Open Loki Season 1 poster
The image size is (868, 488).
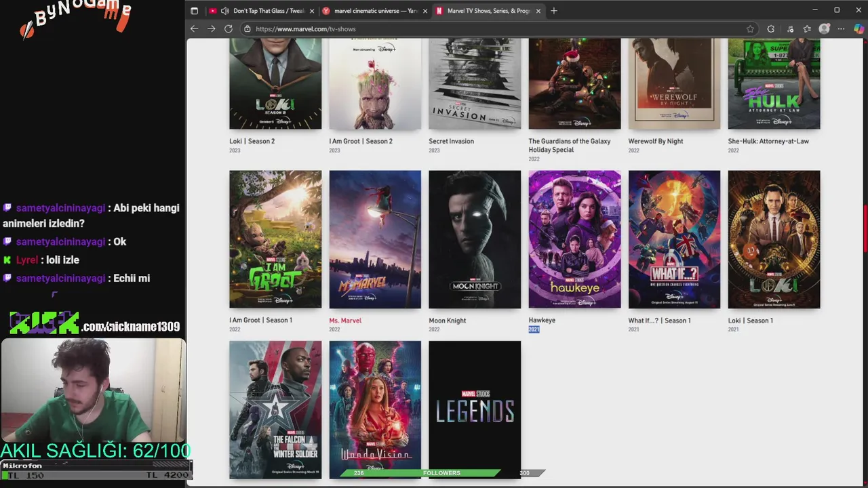(774, 239)
